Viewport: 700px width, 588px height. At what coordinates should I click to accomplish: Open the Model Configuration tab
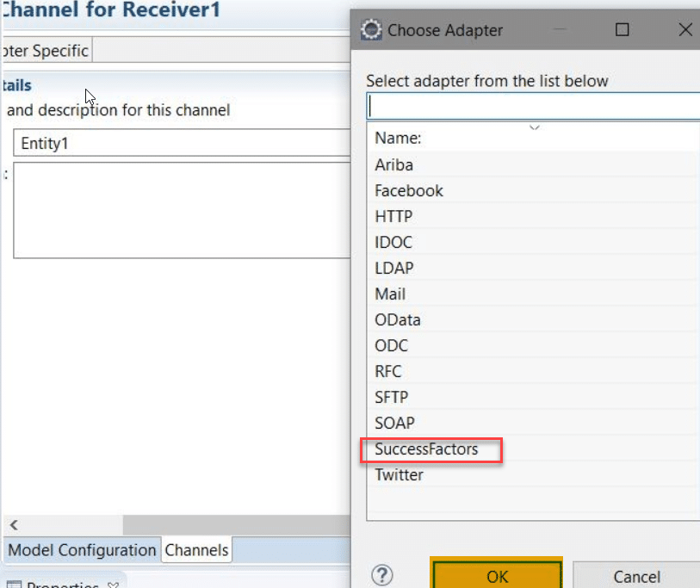coord(82,550)
